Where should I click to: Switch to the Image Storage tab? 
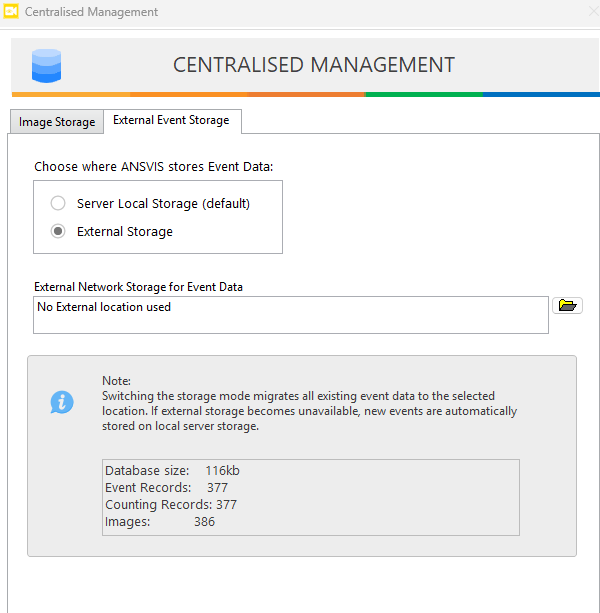[x=57, y=122]
